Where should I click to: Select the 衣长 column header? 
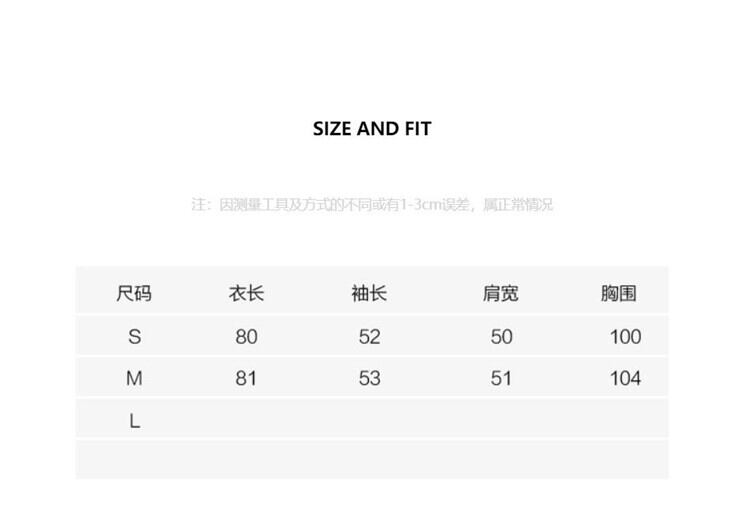point(246,294)
